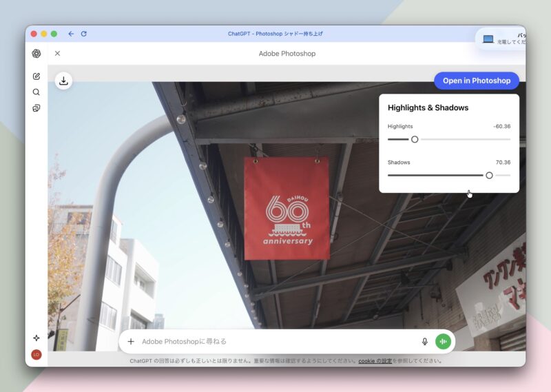Open the search chats magnifier icon
The image size is (551, 392).
point(37,92)
